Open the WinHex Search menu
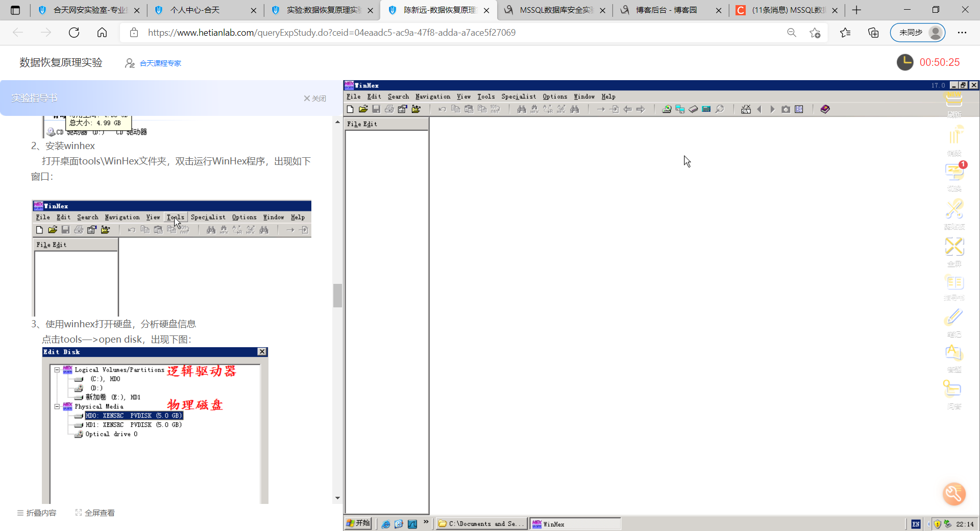This screenshot has width=980, height=531. click(x=398, y=96)
